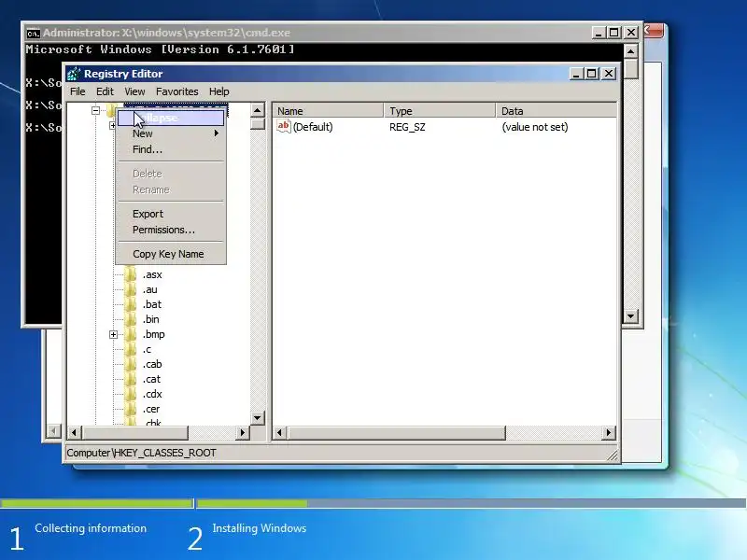Click the values pane horizontal scrollbar thumb

pyautogui.click(x=396, y=432)
